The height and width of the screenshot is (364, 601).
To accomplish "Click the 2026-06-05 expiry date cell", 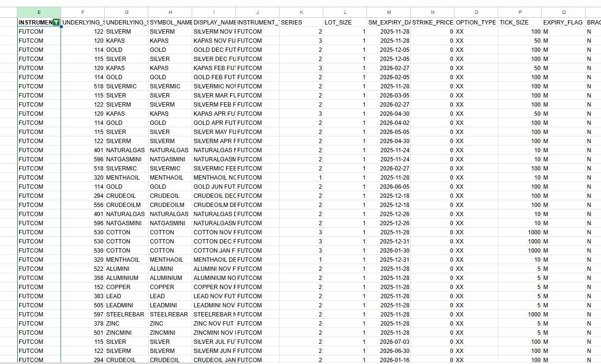I will point(388,187).
